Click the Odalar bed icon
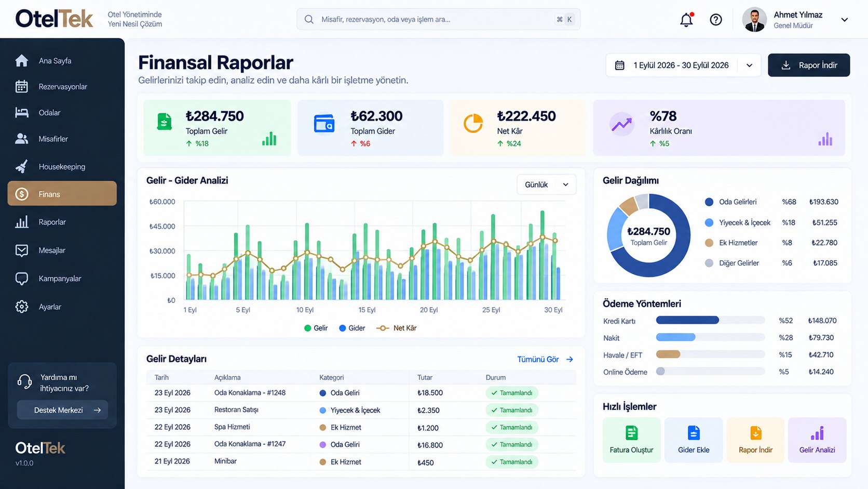Image resolution: width=868 pixels, height=489 pixels. click(x=22, y=112)
